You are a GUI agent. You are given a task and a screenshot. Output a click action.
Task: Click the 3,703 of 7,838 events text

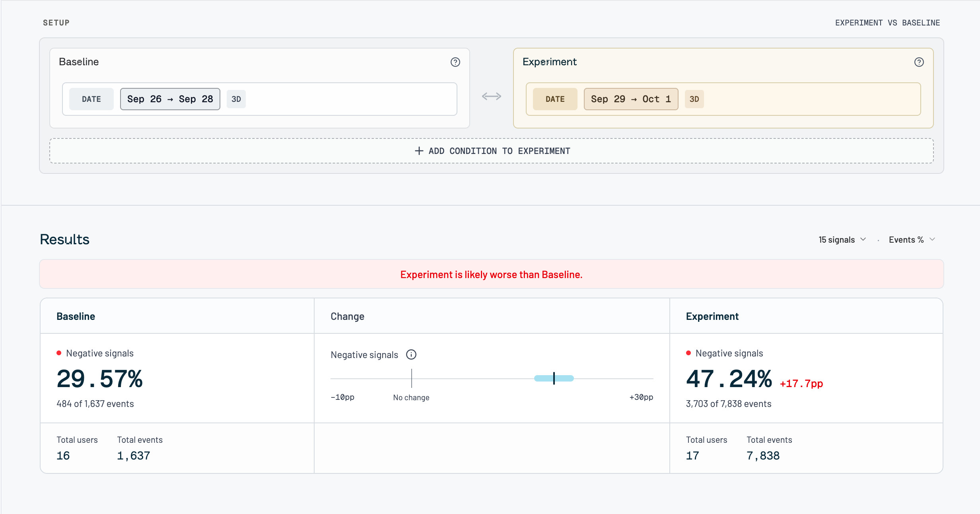(729, 404)
